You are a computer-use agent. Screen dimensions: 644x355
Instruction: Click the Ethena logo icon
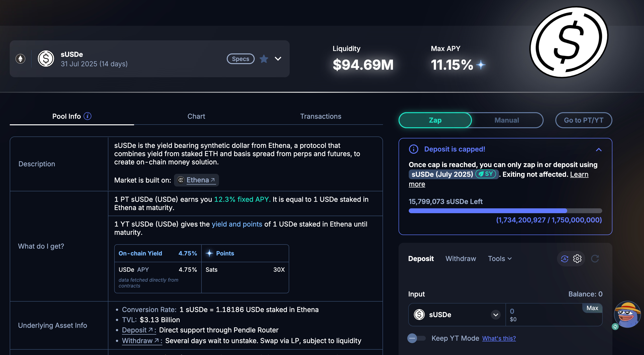point(181,180)
